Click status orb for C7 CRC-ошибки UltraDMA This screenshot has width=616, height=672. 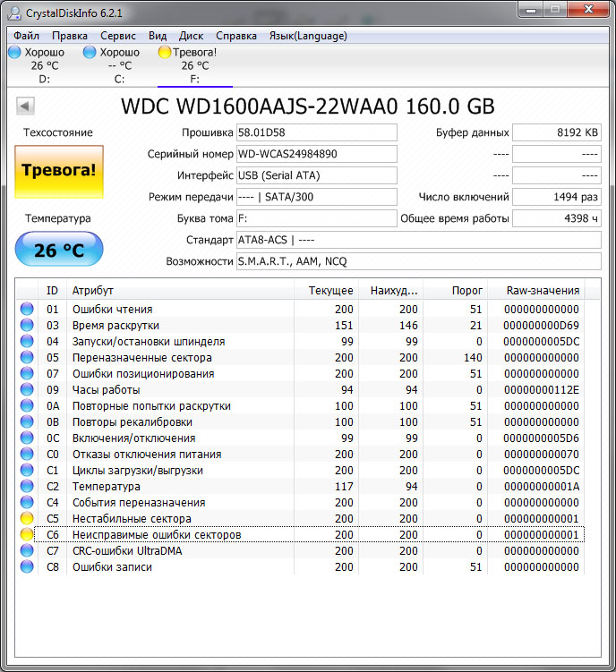(x=27, y=550)
